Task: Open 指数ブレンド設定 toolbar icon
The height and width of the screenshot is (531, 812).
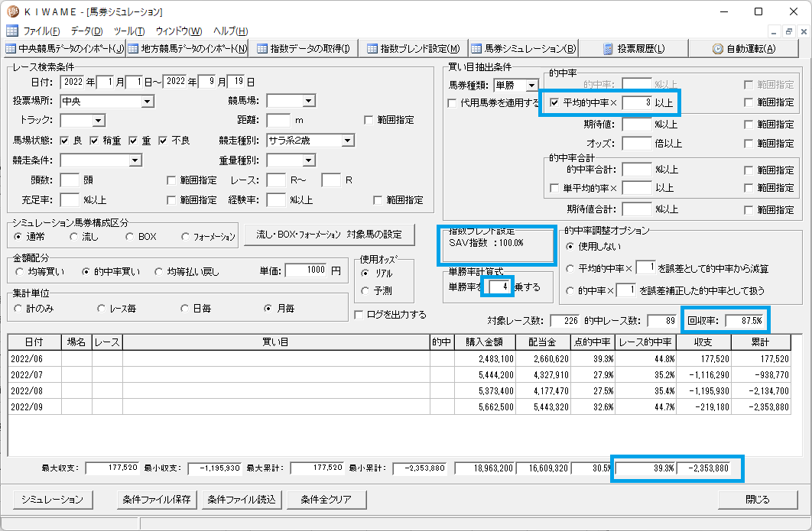Action: pos(372,49)
